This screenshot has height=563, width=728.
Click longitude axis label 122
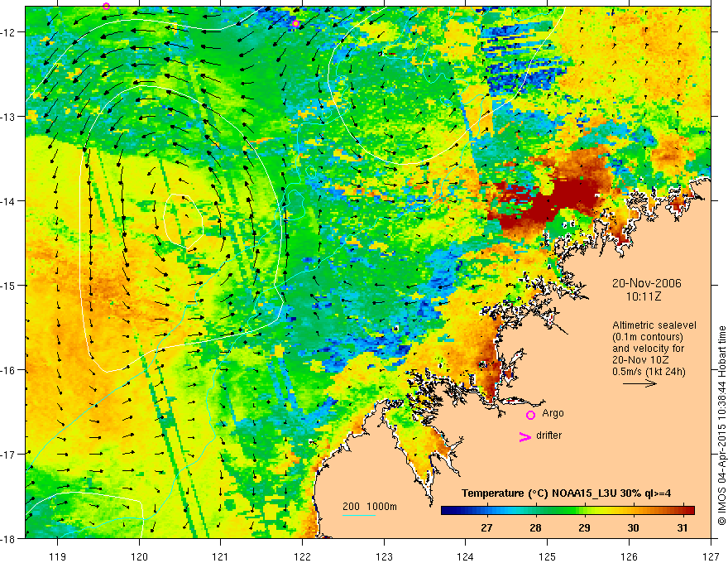coord(302,556)
